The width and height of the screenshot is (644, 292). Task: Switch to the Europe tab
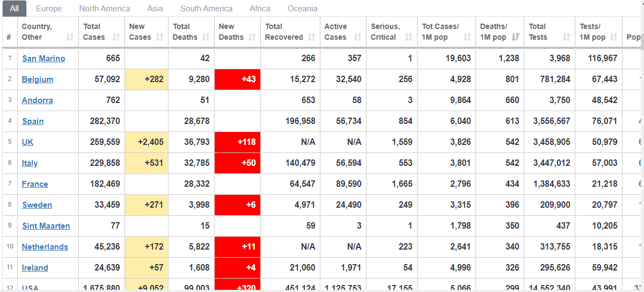(49, 9)
